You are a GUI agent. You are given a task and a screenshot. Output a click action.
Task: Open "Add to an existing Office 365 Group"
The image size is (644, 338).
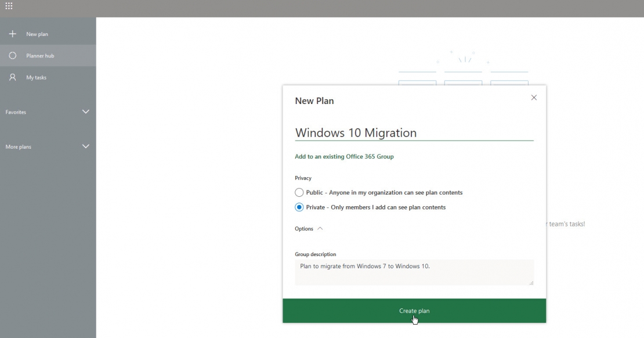coord(344,156)
